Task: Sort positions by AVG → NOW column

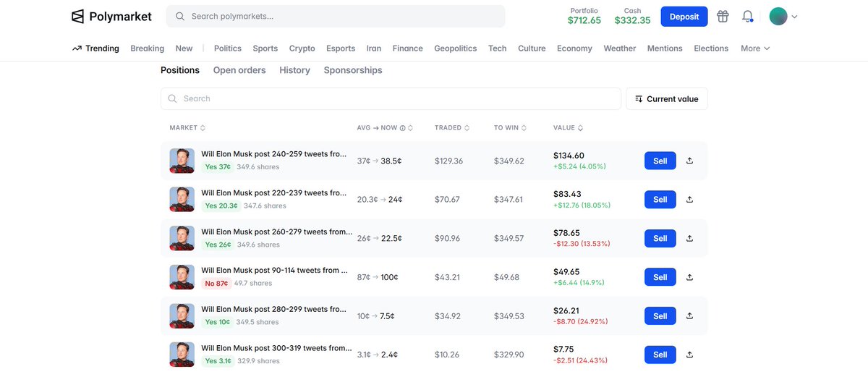Action: click(385, 128)
